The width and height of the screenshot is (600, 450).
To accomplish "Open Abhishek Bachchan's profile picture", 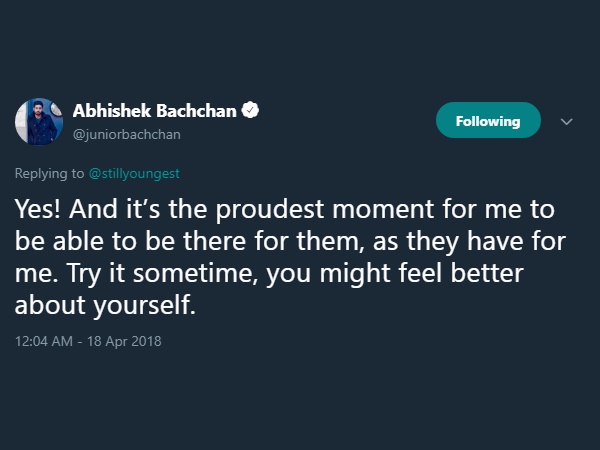I will [39, 121].
